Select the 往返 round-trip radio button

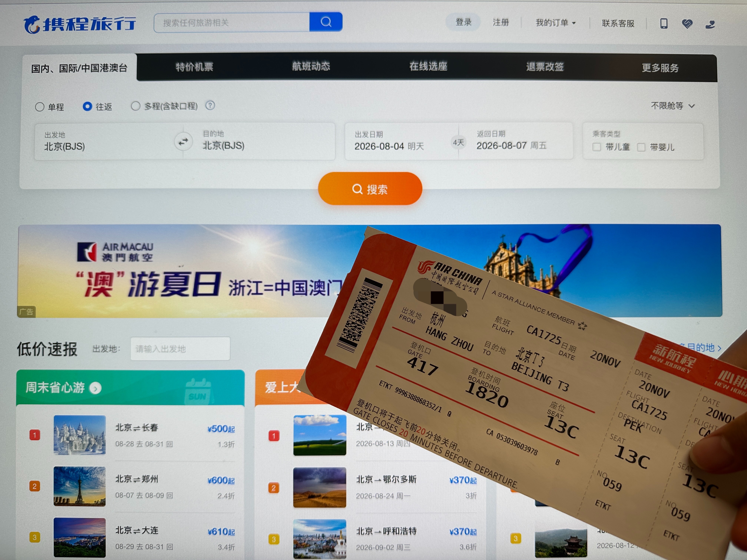click(87, 106)
